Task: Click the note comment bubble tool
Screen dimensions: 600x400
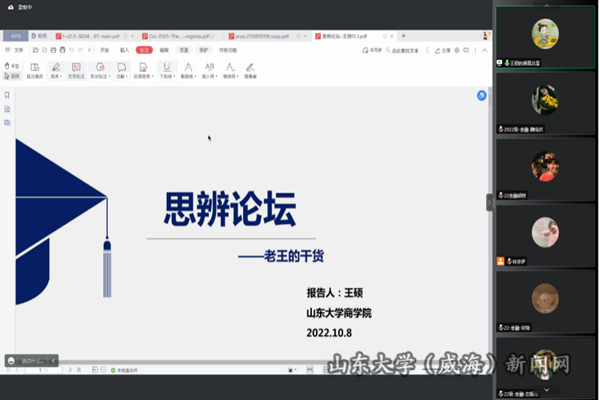Action: point(121,67)
